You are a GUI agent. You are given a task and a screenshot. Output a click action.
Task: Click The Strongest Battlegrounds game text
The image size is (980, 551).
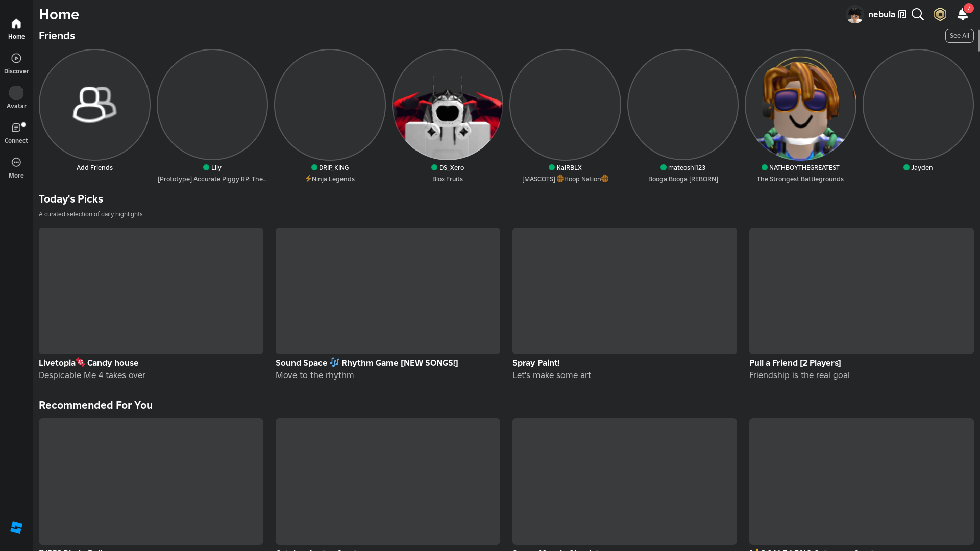[x=800, y=179]
